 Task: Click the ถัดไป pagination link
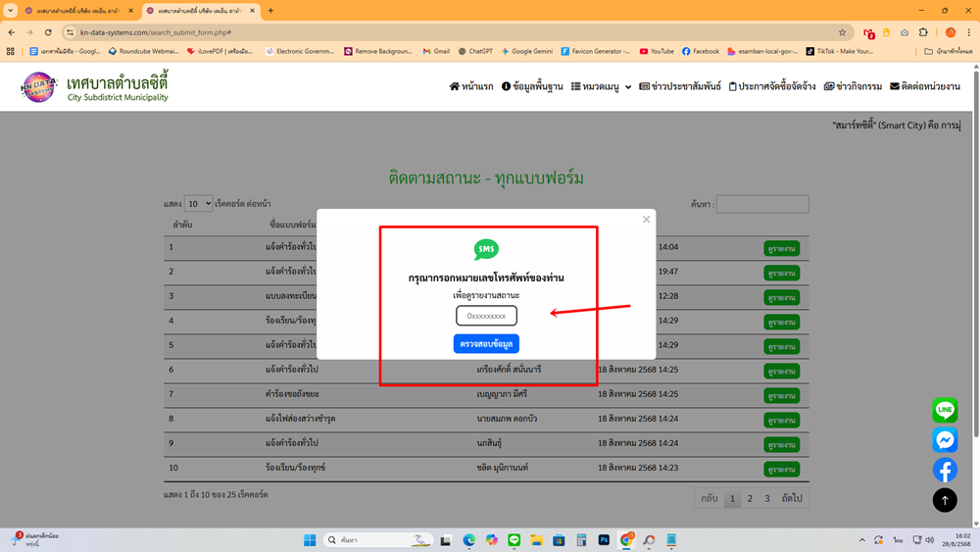click(792, 498)
